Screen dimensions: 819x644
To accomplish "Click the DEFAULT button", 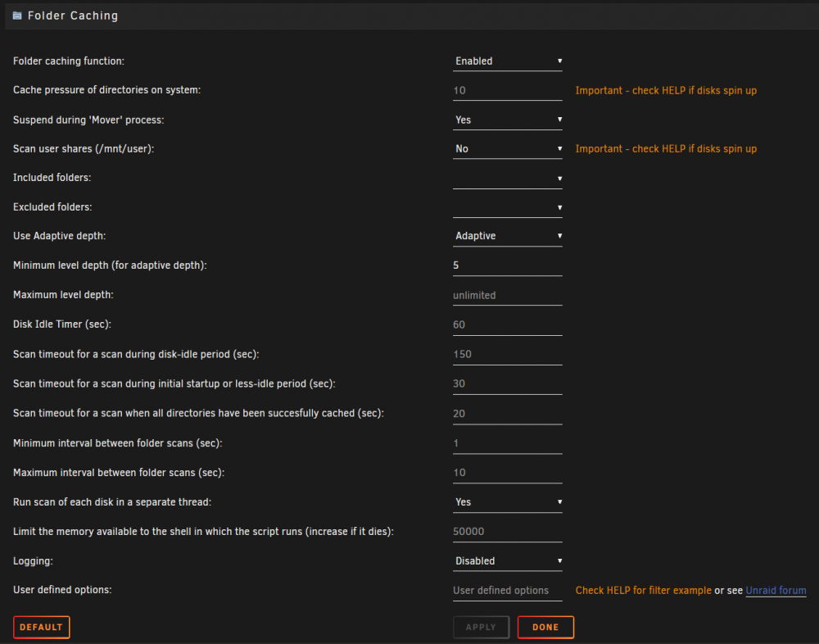I will coord(41,628).
